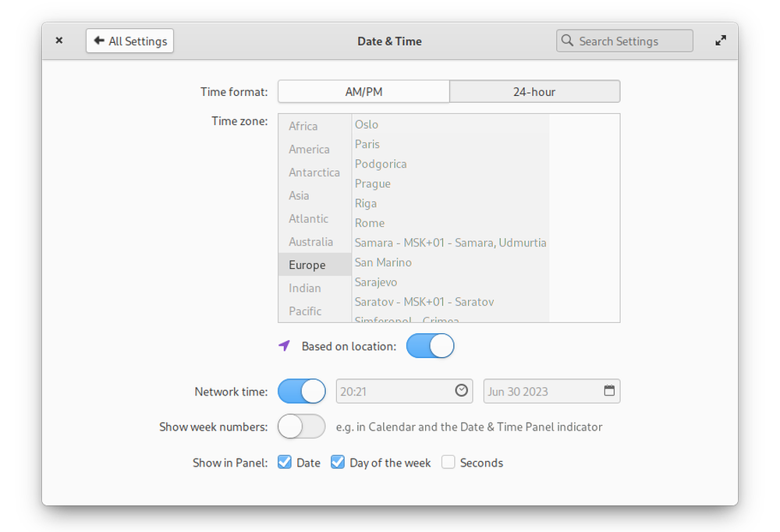Enable the Seconds checkbox

(448, 463)
